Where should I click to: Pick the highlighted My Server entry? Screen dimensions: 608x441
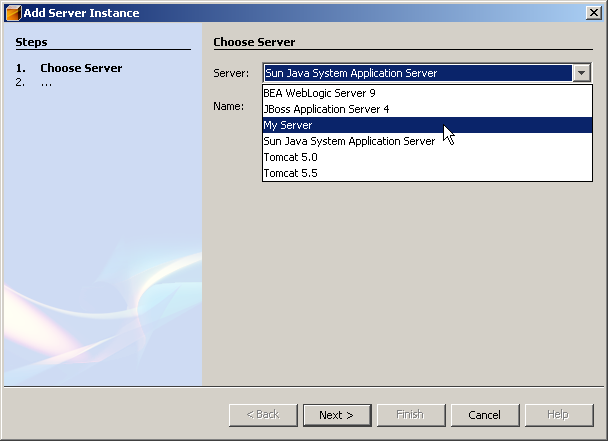tap(288, 125)
